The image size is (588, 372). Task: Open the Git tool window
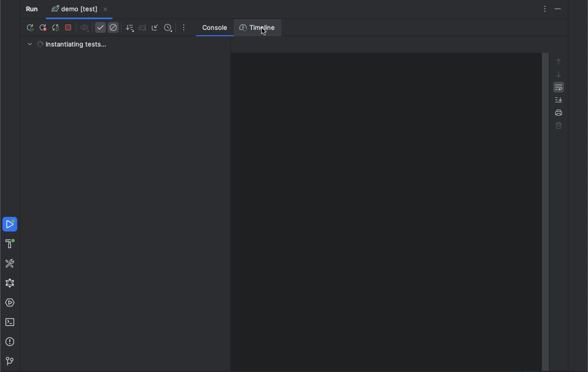(10, 361)
